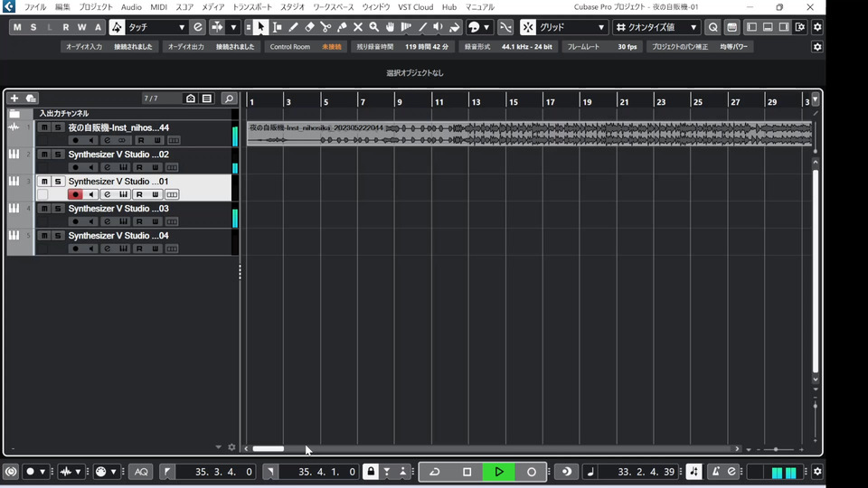Expand the ruler format dropdown arrow
868x488 pixels.
pyautogui.click(x=815, y=99)
